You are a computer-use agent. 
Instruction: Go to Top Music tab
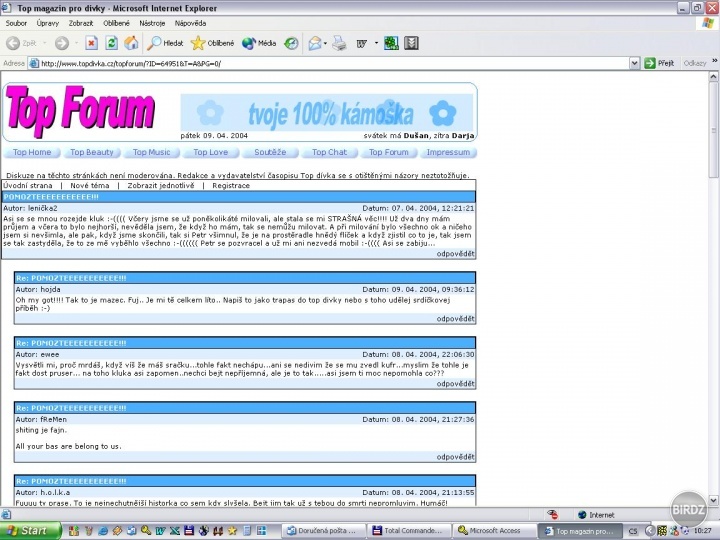click(152, 152)
